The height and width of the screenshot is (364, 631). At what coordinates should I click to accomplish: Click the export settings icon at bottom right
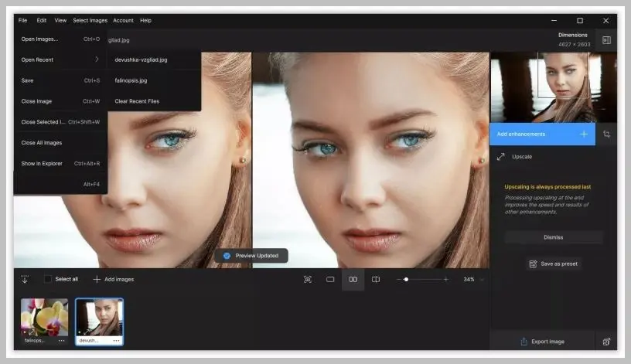point(606,342)
